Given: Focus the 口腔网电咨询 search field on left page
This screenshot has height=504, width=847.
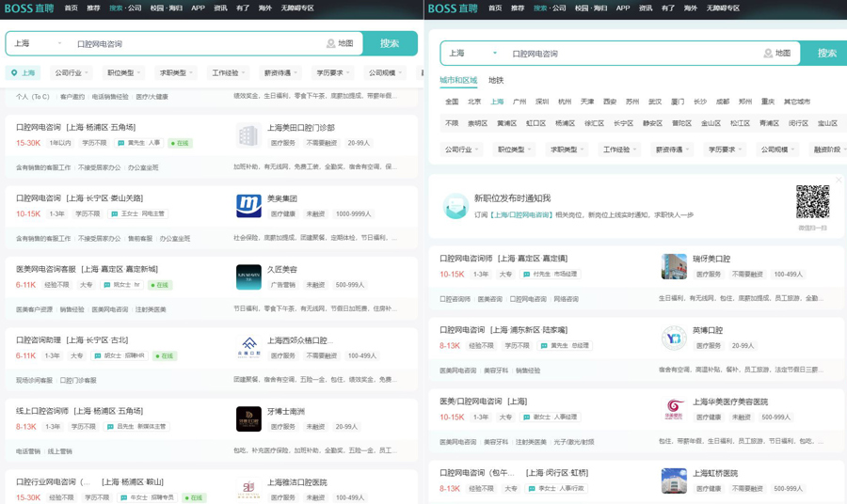Looking at the screenshot, I should click(x=198, y=43).
